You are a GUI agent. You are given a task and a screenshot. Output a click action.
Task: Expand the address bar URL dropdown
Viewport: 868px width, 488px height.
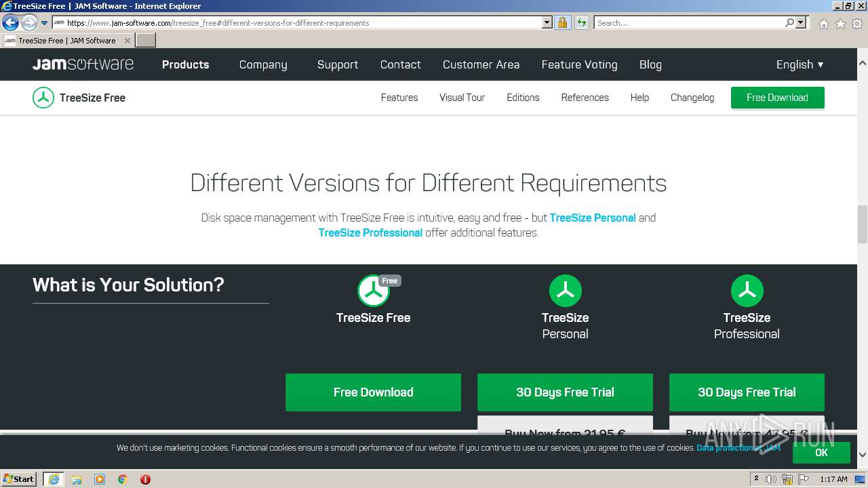pos(547,22)
